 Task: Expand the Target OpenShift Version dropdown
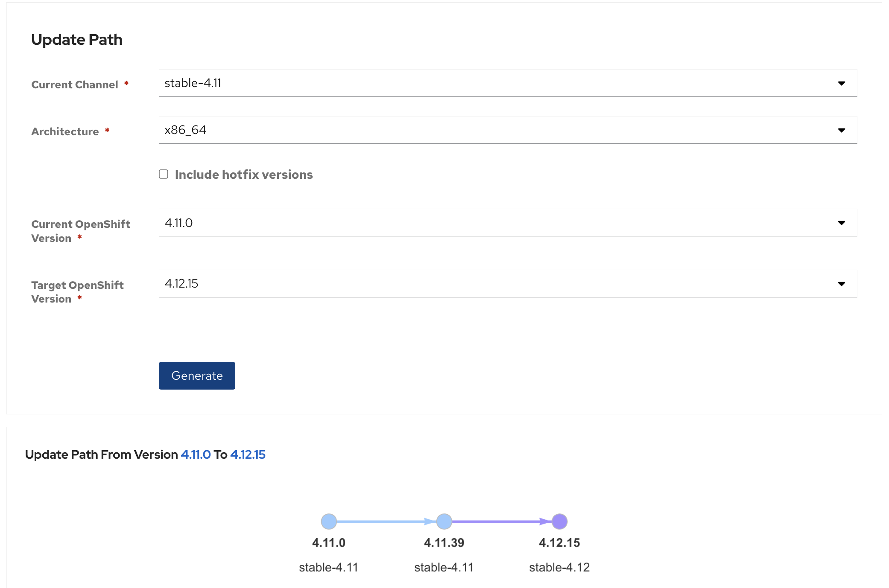coord(508,283)
